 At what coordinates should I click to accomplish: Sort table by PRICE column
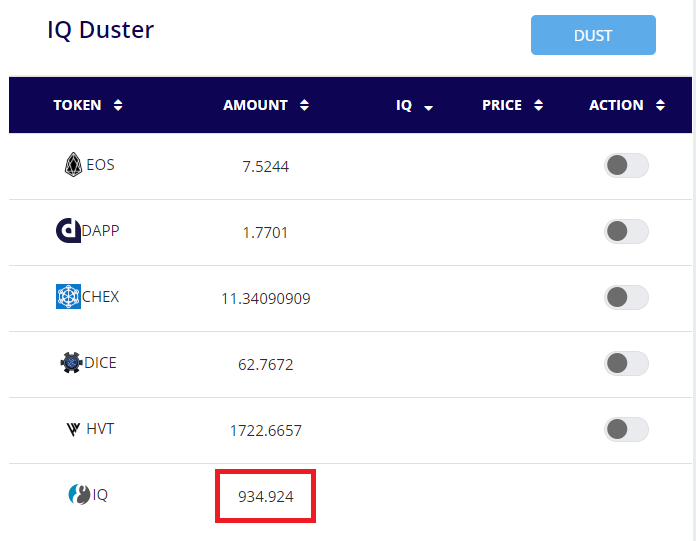pyautogui.click(x=513, y=105)
